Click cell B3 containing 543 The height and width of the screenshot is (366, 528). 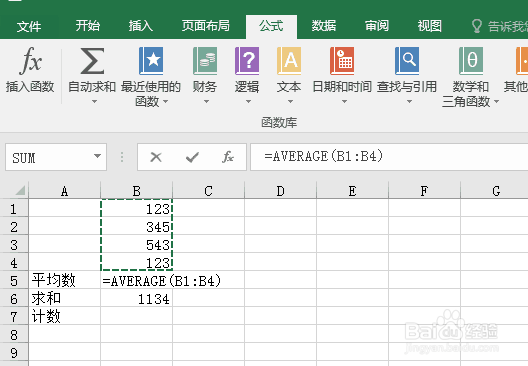coord(136,245)
